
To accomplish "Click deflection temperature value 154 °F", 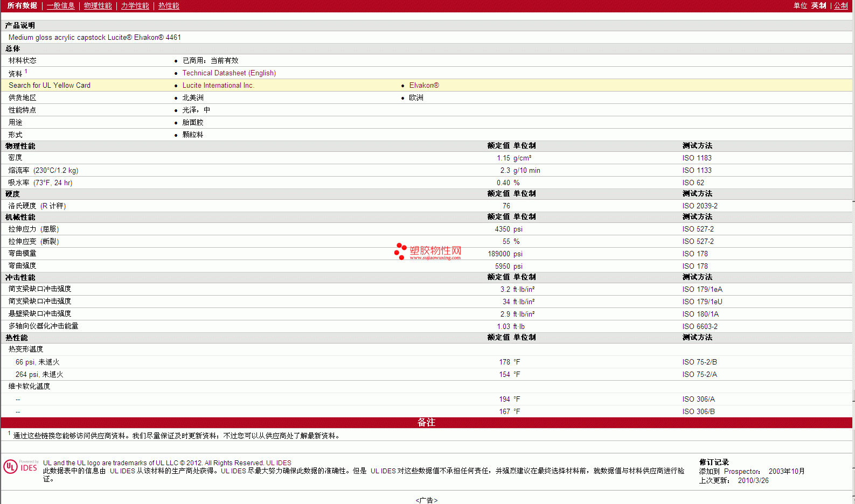I will tap(509, 375).
